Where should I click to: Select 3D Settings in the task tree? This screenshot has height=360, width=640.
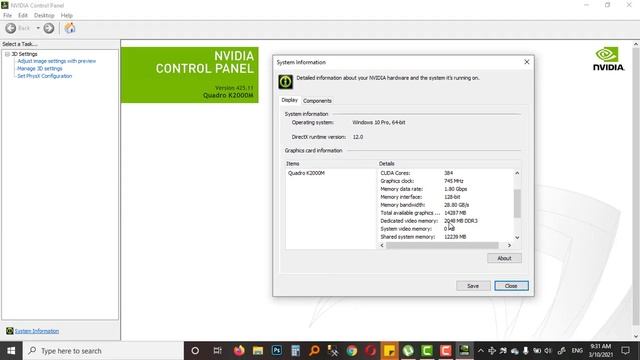(24, 54)
